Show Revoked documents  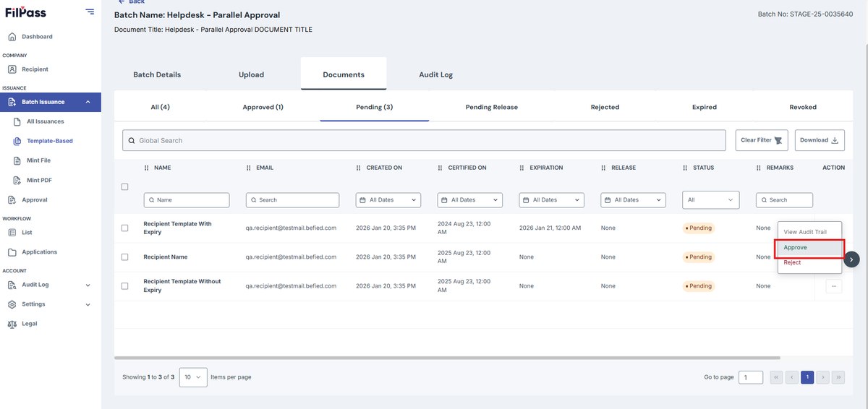803,107
